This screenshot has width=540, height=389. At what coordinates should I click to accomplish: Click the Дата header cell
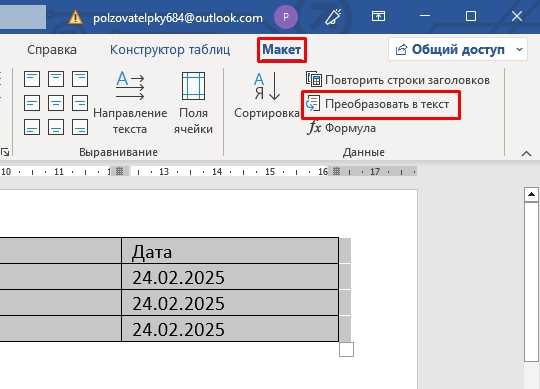coord(230,251)
